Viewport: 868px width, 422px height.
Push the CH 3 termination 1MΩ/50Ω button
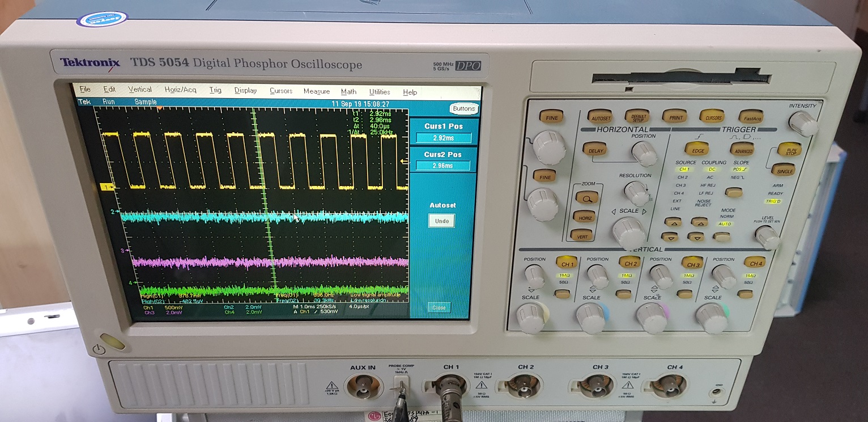pyautogui.click(x=686, y=294)
